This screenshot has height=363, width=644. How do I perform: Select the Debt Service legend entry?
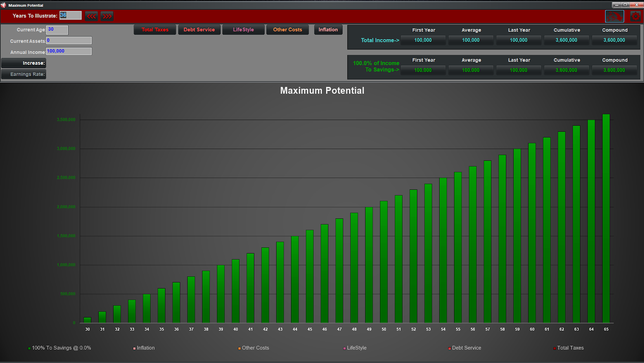[x=465, y=348]
